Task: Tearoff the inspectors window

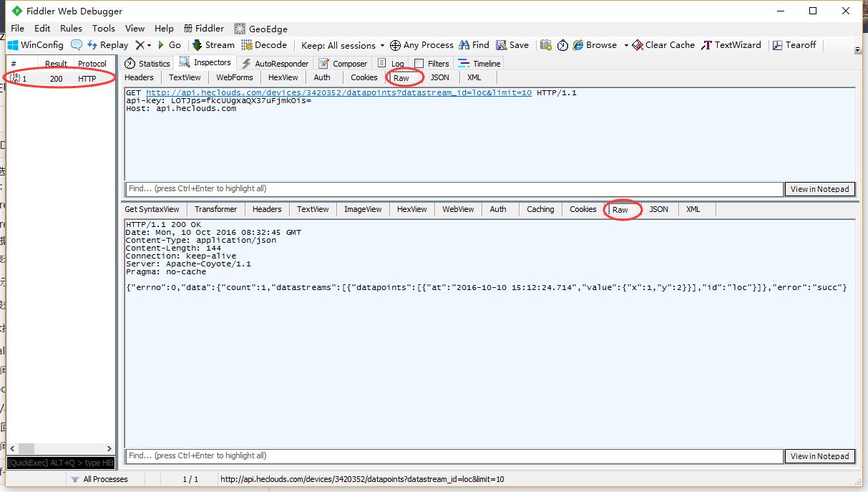Action: 794,44
